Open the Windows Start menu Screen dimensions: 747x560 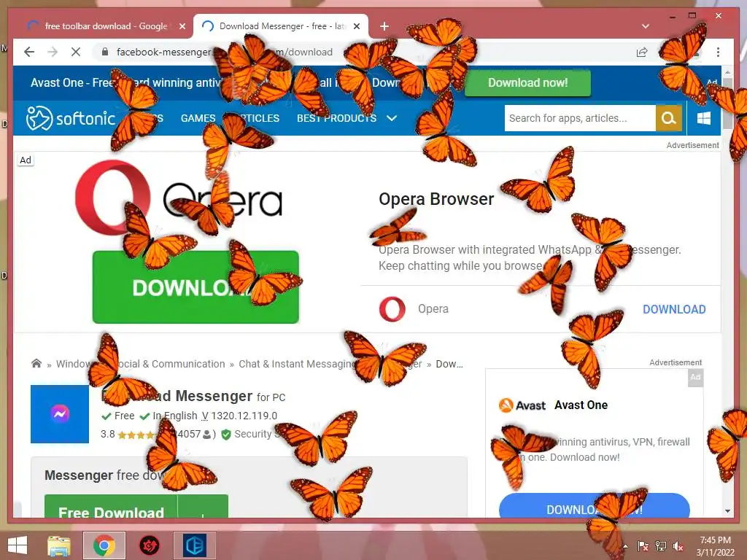point(18,545)
